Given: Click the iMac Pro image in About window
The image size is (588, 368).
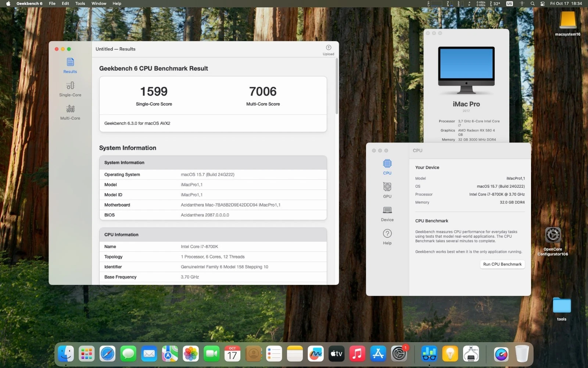Looking at the screenshot, I should coord(466,70).
